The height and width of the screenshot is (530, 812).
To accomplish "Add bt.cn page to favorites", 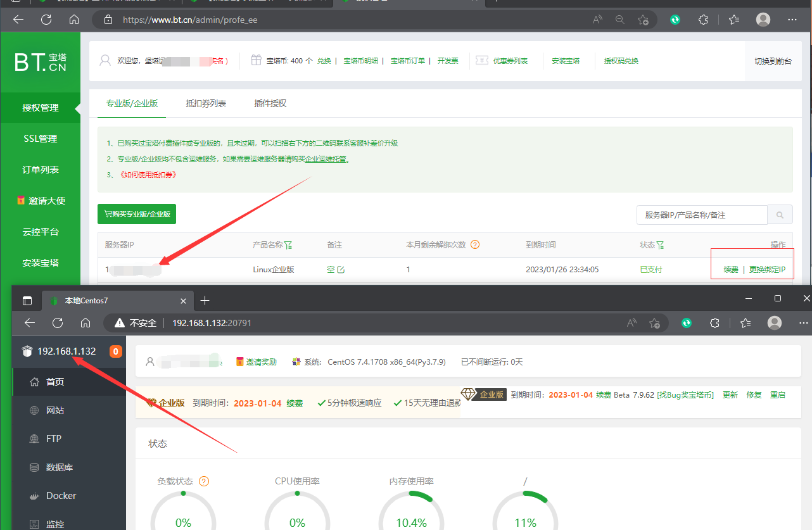I will pyautogui.click(x=643, y=20).
